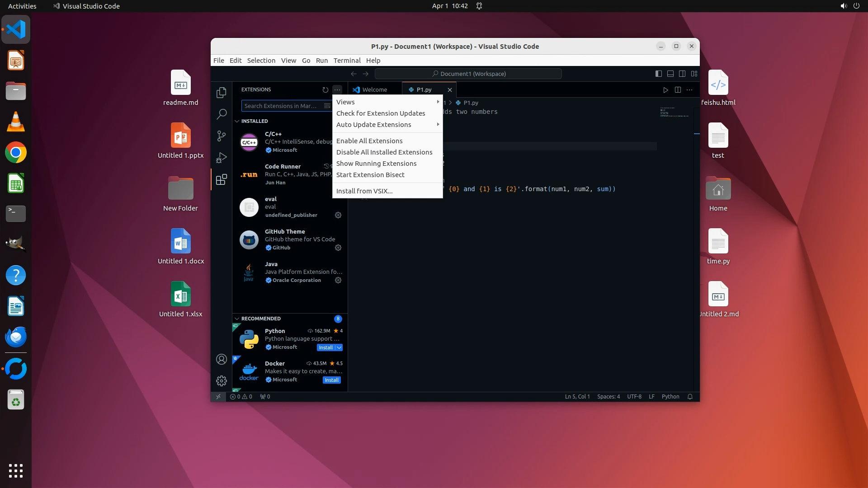This screenshot has height=488, width=868.
Task: Choose Install from VSIX menu entry
Action: click(364, 191)
